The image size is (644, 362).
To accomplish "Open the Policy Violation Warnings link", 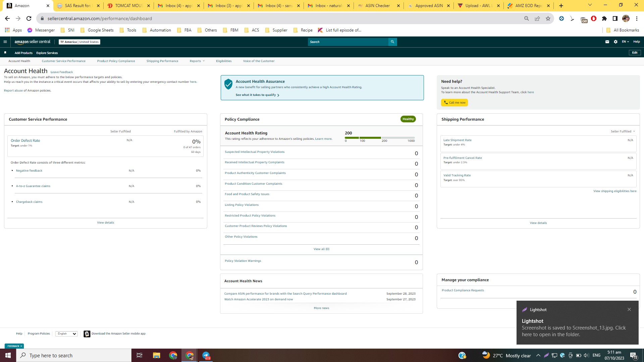I will 243,261.
